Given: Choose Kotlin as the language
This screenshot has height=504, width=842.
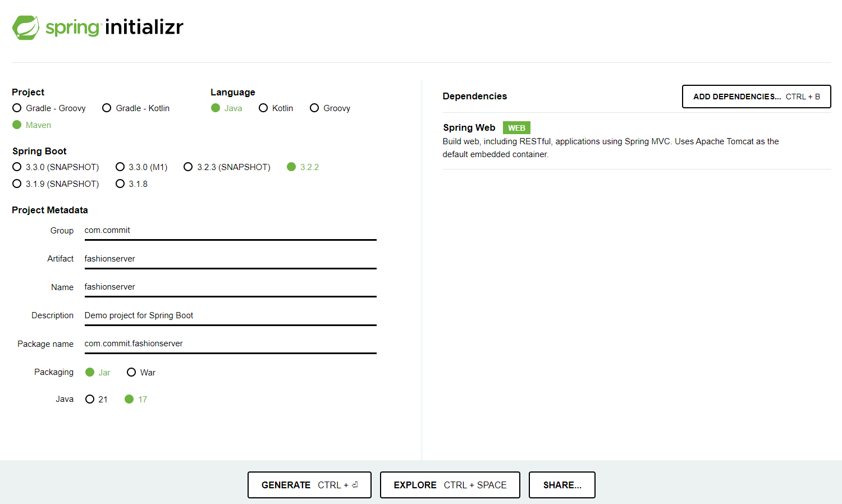Looking at the screenshot, I should tap(276, 108).
